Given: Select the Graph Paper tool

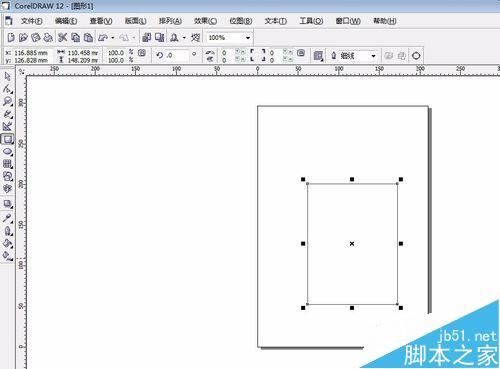Looking at the screenshot, I should pos(7,164).
